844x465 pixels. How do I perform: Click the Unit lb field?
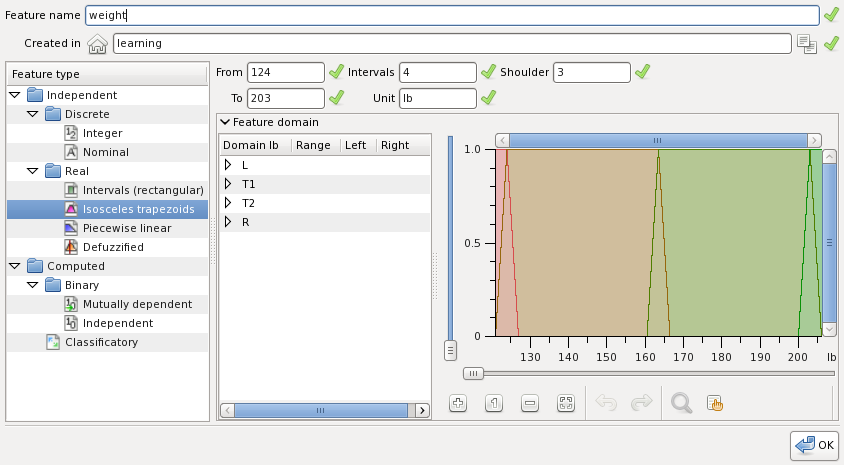coord(438,98)
